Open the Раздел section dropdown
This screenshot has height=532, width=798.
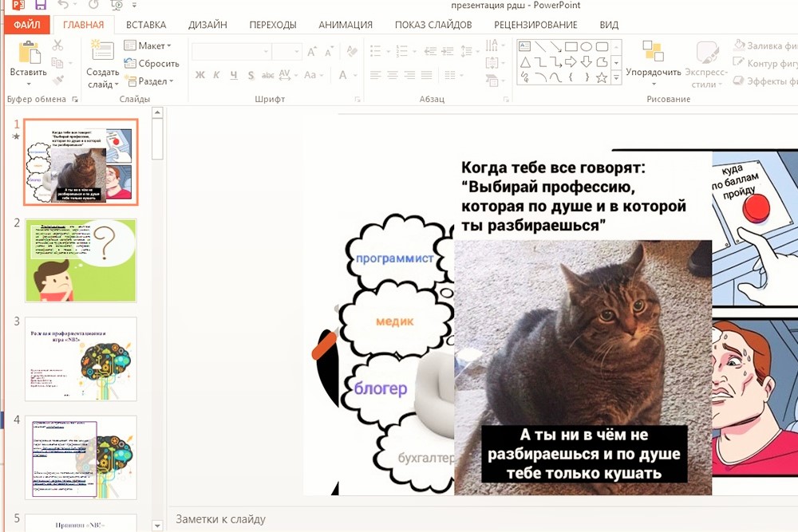click(148, 81)
